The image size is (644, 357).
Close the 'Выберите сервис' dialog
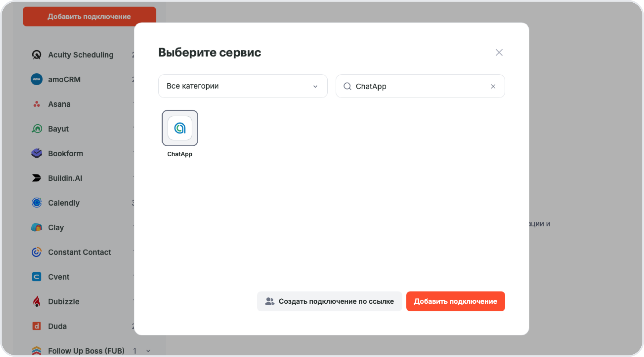pos(499,52)
